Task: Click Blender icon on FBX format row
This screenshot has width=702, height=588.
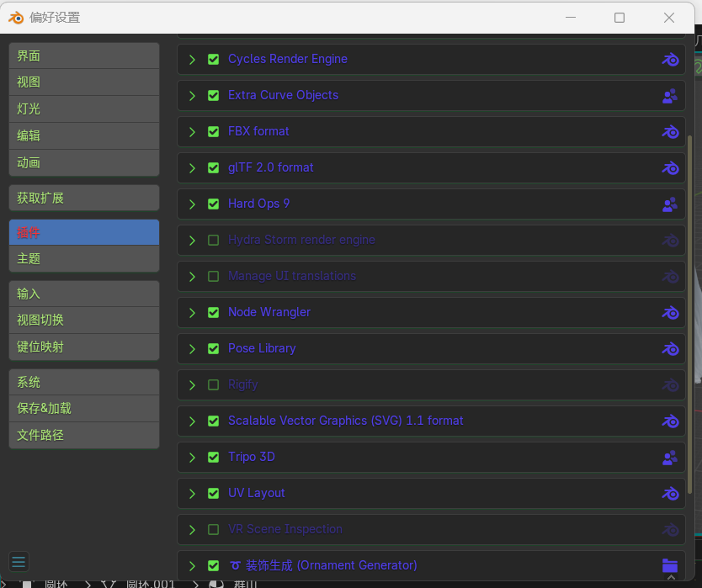Action: [670, 132]
